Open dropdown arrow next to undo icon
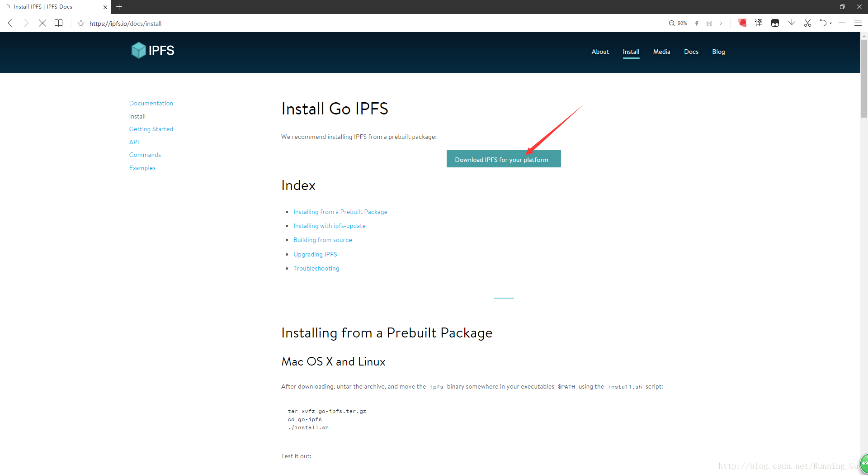 831,24
